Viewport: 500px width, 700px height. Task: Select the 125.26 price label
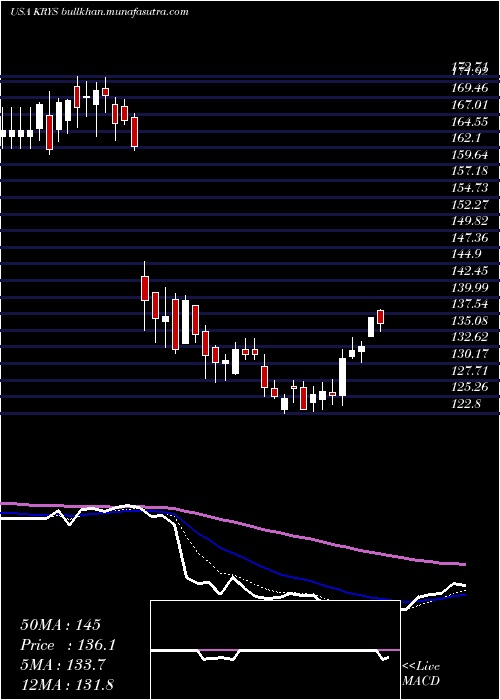pyautogui.click(x=470, y=387)
